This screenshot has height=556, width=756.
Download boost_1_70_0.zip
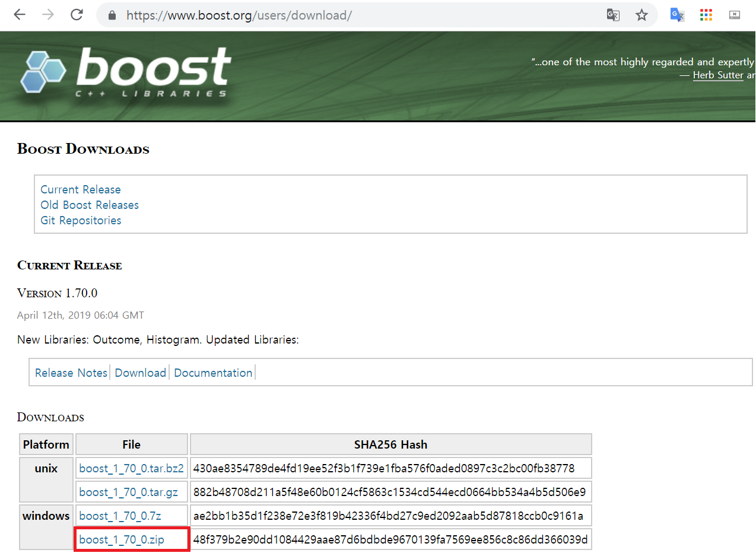point(122,539)
